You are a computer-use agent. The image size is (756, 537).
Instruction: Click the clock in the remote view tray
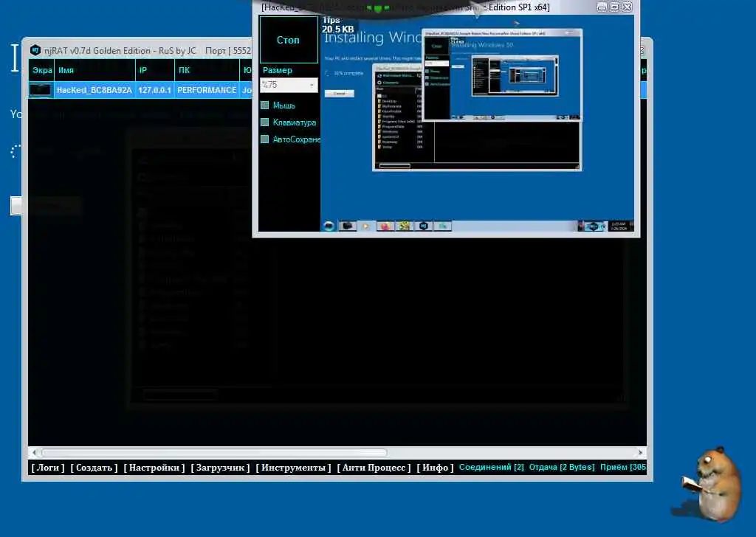click(619, 226)
